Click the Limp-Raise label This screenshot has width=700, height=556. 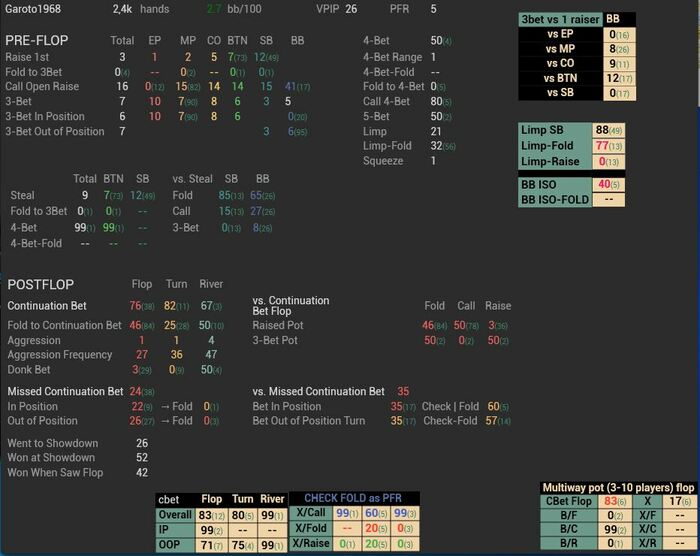click(550, 161)
